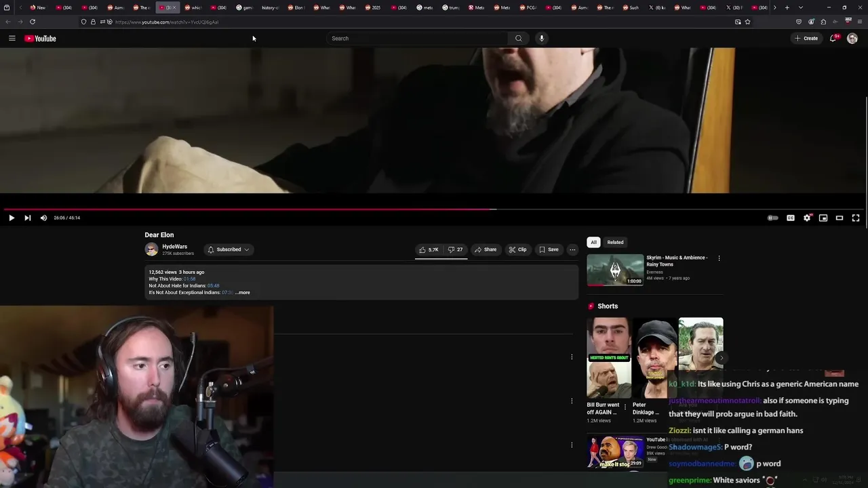Open the make it stop video thumbnail
The height and width of the screenshot is (488, 868).
tap(615, 452)
